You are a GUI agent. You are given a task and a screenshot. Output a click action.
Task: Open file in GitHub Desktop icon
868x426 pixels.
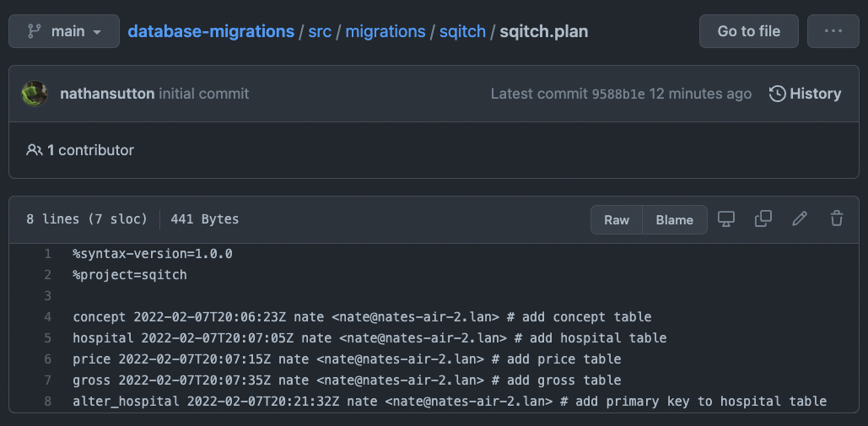tap(726, 219)
